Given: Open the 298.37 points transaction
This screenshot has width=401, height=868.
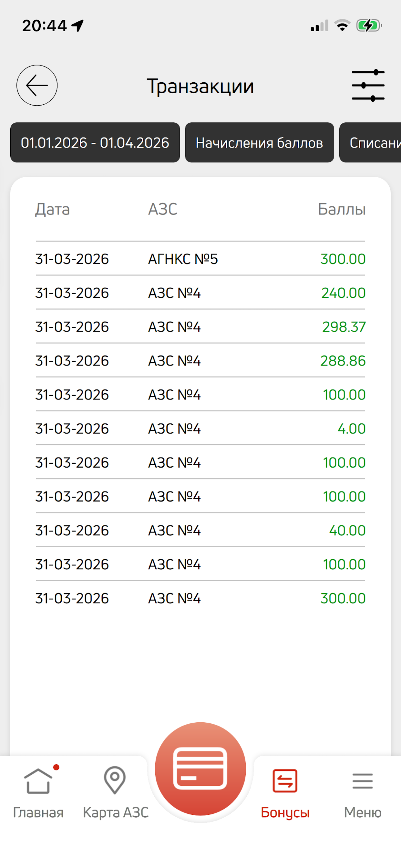Looking at the screenshot, I should (x=200, y=326).
